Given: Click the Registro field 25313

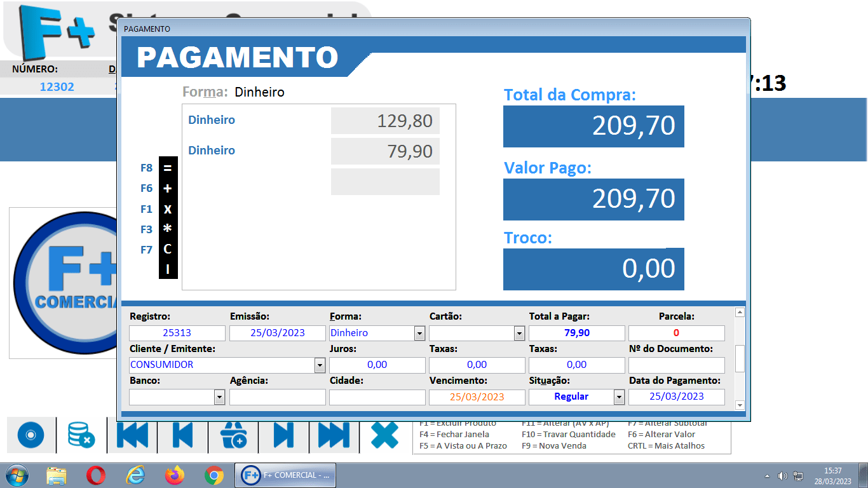Looking at the screenshot, I should [177, 333].
